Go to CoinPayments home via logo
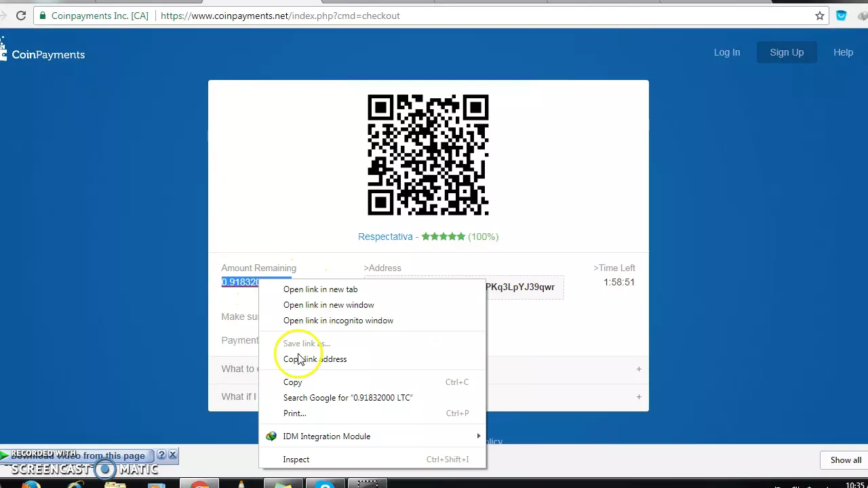 [x=43, y=53]
